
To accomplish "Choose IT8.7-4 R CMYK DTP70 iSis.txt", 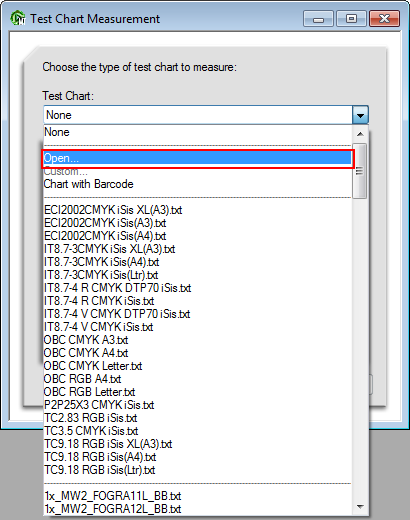I will (198, 288).
